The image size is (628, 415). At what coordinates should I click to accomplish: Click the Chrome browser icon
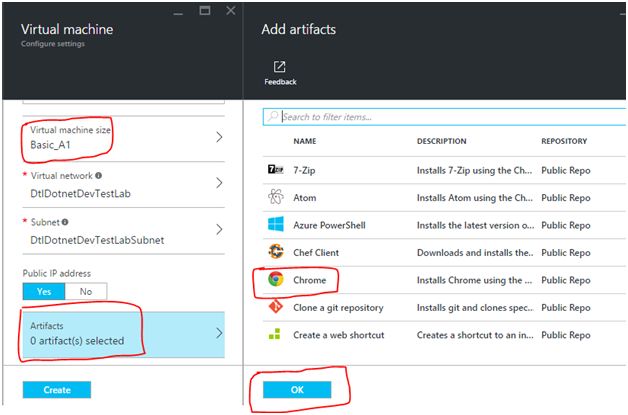276,280
